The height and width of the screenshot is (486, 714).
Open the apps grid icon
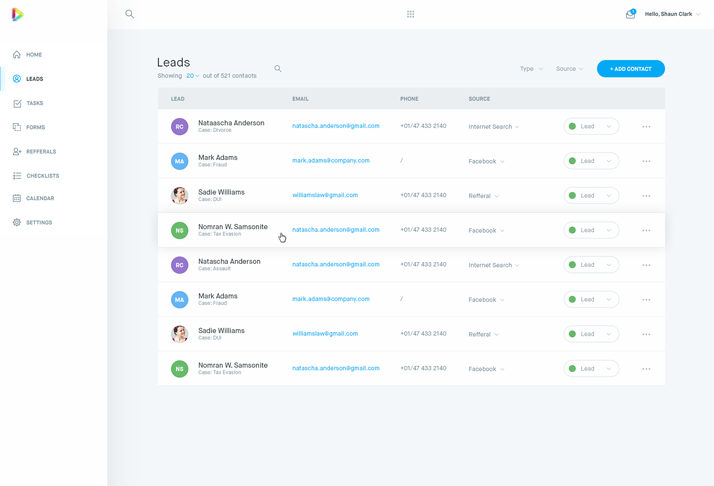410,14
